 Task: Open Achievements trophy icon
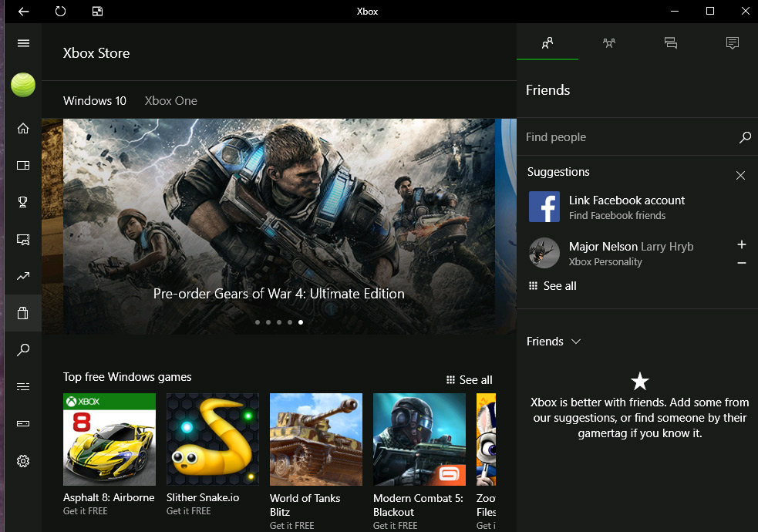[23, 202]
